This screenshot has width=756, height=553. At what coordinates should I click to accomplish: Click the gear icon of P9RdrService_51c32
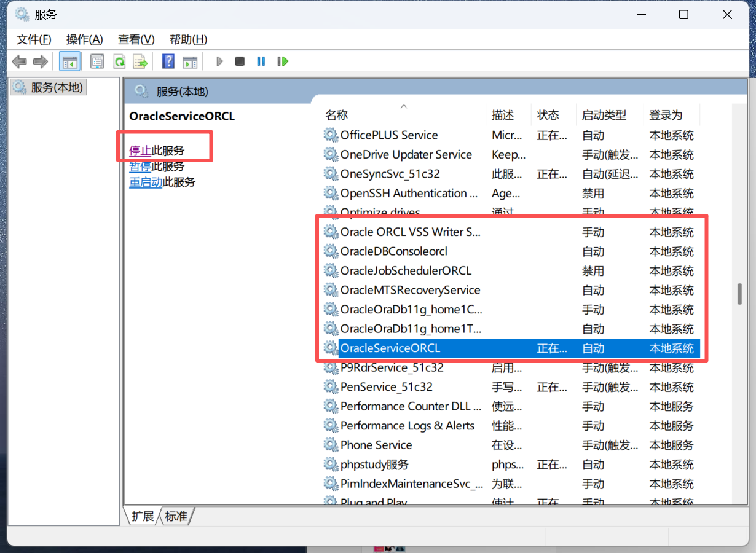pos(331,367)
